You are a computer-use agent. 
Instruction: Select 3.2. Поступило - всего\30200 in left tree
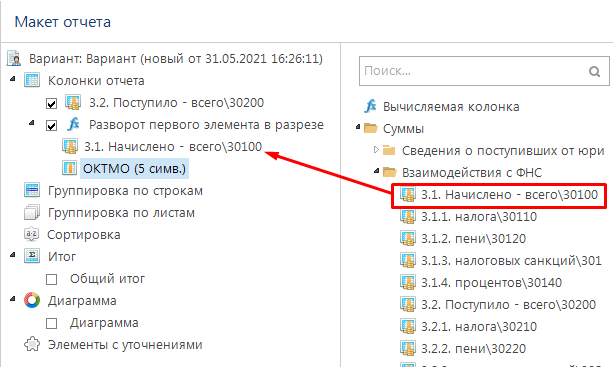coord(176,103)
